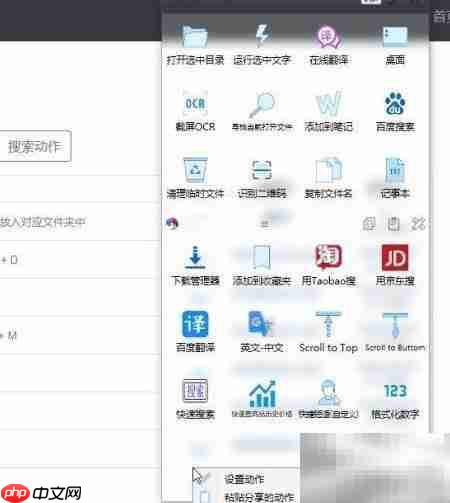Click the middle clipboard icon in the divider bar
450x503 pixels.
point(393,223)
